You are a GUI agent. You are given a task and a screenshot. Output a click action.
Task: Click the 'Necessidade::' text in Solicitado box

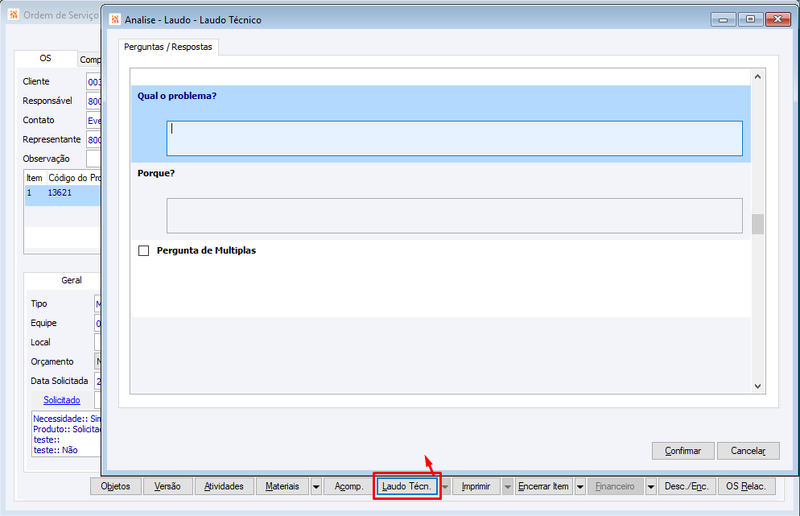pos(60,419)
